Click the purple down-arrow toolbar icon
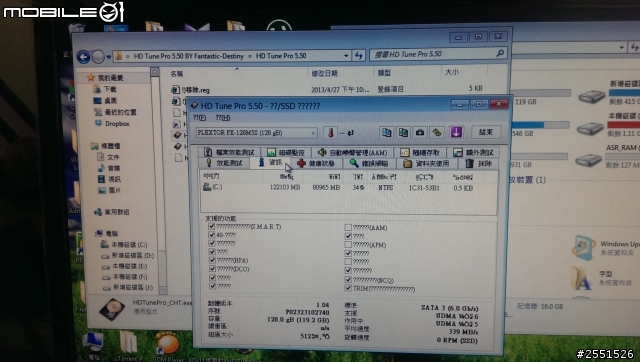 click(456, 132)
